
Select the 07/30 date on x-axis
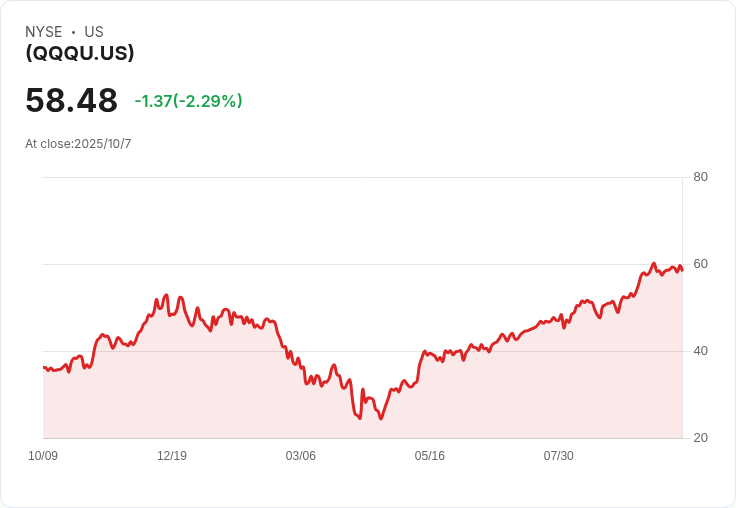coord(558,456)
